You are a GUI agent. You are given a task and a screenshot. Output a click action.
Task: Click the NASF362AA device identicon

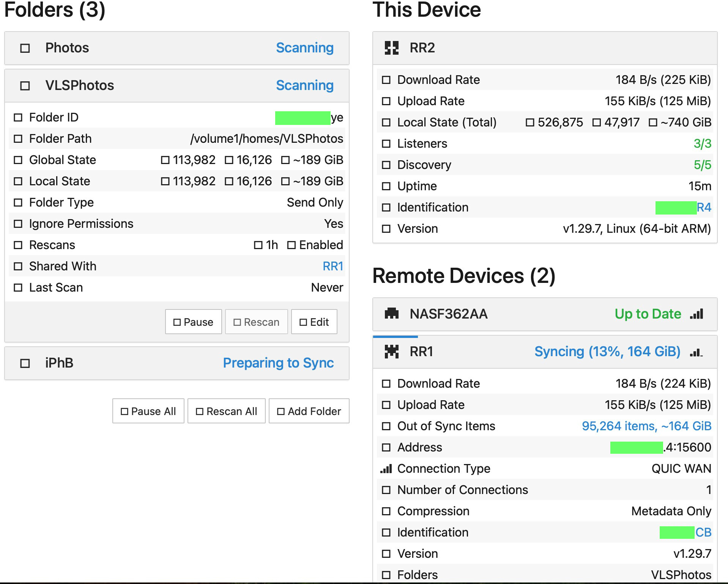pos(391,314)
